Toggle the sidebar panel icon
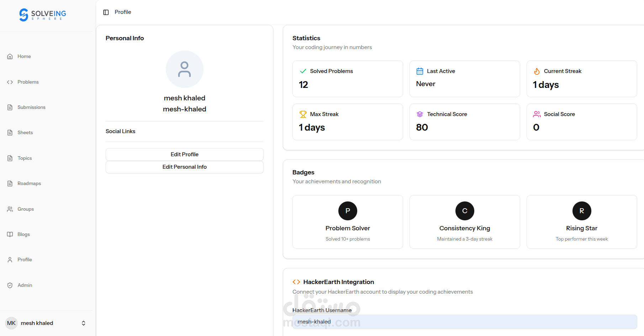The image size is (644, 336). click(106, 12)
